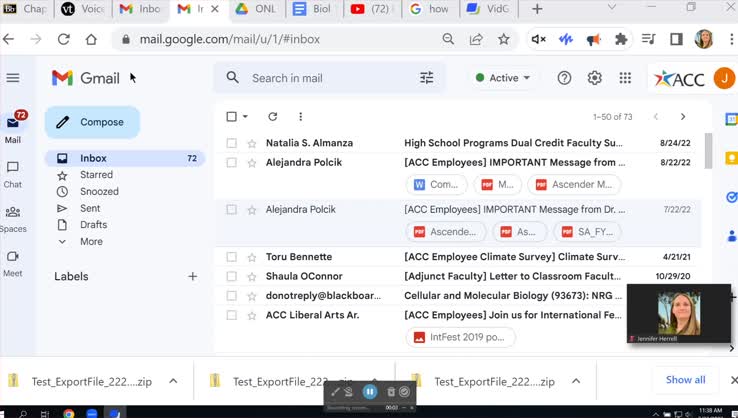Screen dimensions: 738x418
Task: Check the 7/22/22 Alejandra Polcik email
Action: pyautogui.click(x=231, y=209)
